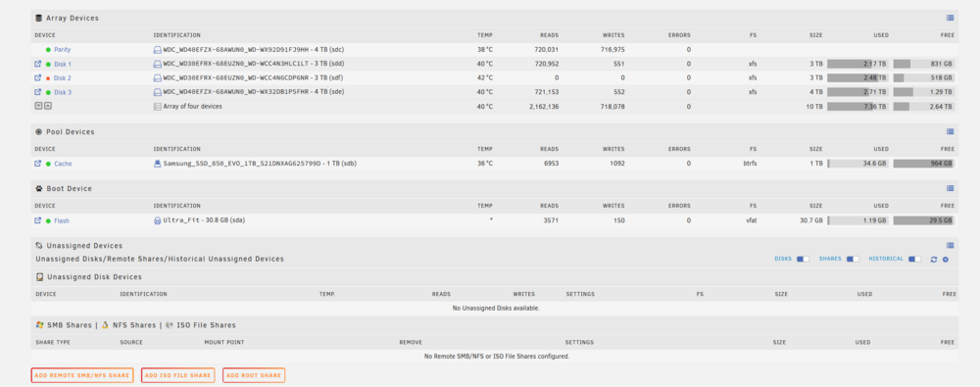Open Disk 3 browse share icon
Viewport: 980px width, 387px height.
pyautogui.click(x=37, y=92)
